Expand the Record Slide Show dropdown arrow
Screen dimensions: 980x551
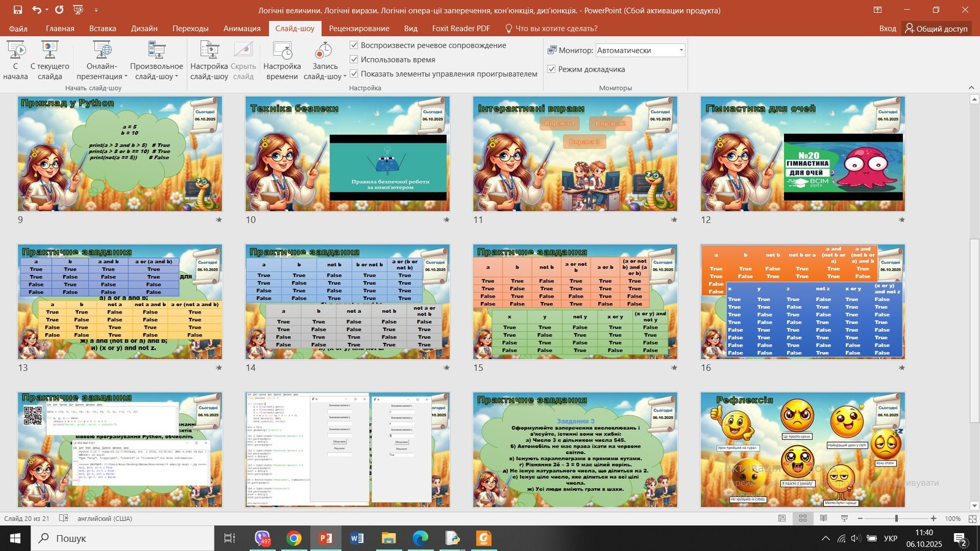(x=344, y=77)
